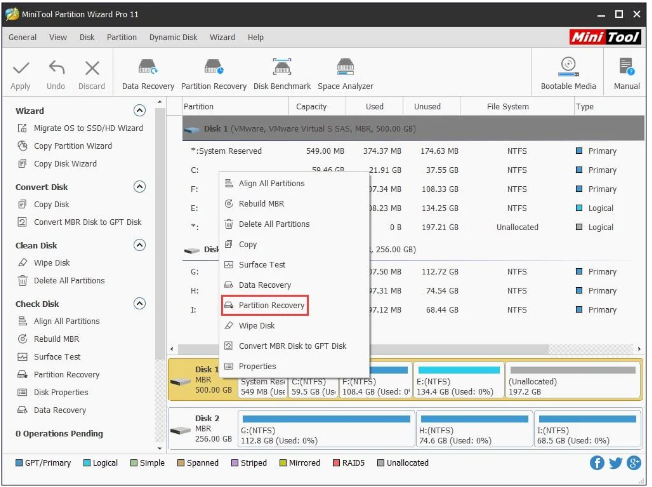Screen dimensions: 652x487
Task: Click sidebar Delete All Partitions
Action: tap(69, 281)
